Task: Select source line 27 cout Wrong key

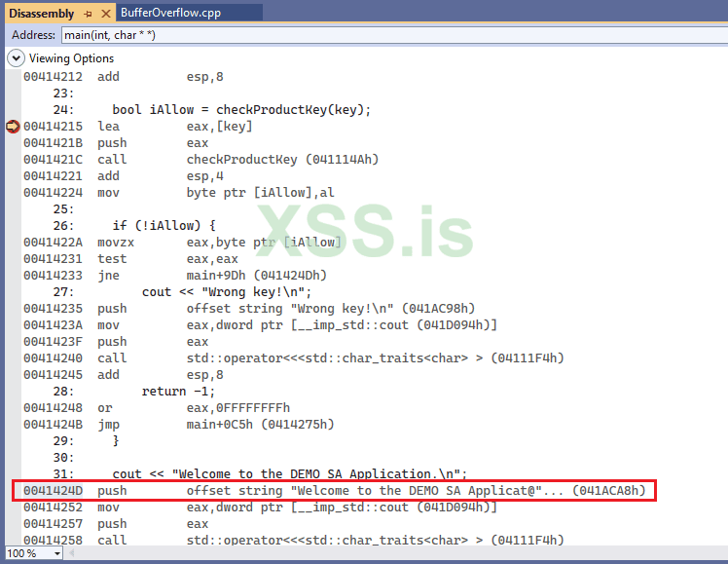Action: (182, 292)
